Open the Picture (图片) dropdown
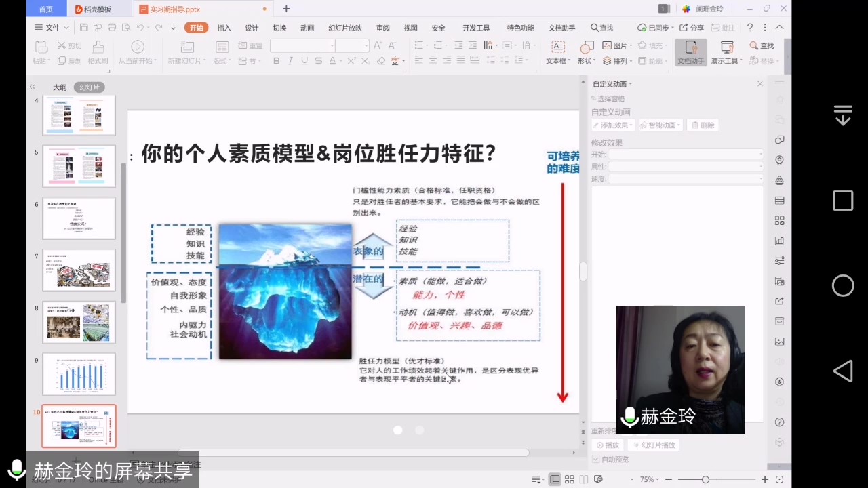This screenshot has width=868, height=488. pyautogui.click(x=617, y=45)
